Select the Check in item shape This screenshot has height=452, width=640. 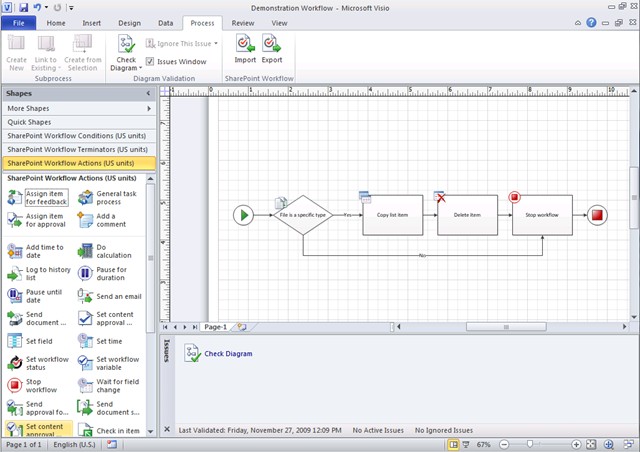(x=109, y=431)
